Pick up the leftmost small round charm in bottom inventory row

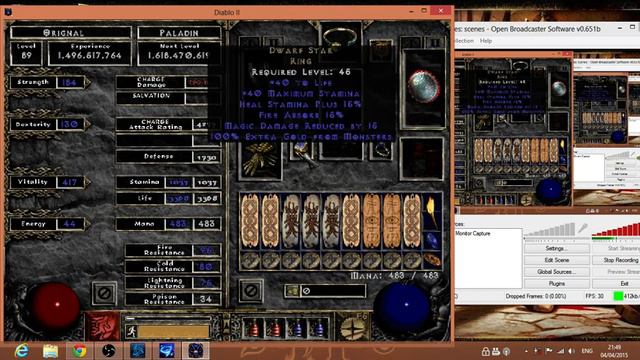click(250, 260)
